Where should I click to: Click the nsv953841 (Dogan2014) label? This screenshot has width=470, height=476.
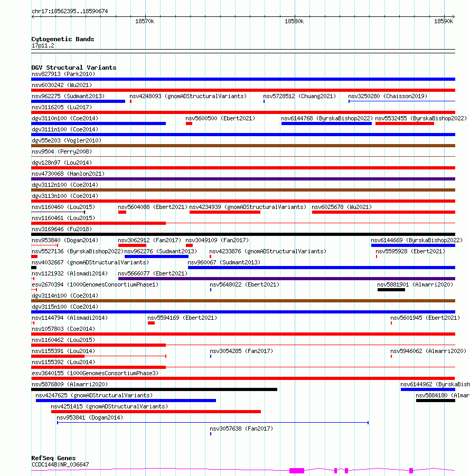tap(90, 418)
